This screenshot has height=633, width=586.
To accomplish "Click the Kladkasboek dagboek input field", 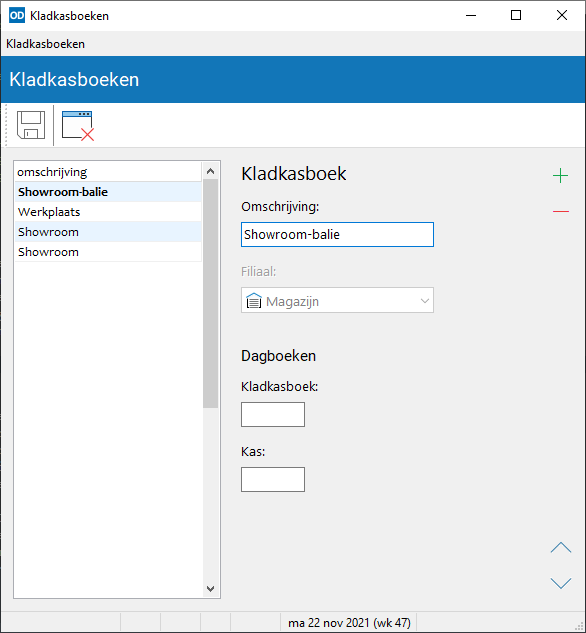I will coord(273,415).
